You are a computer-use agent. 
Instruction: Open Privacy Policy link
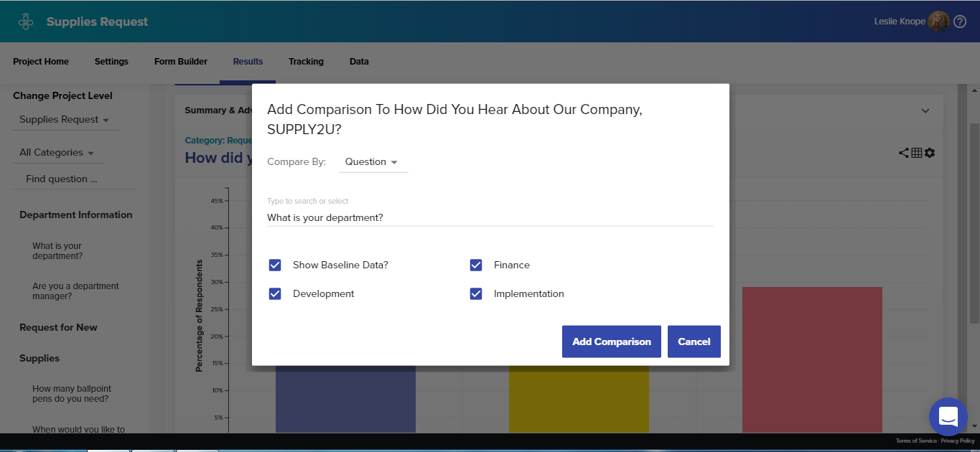(958, 441)
